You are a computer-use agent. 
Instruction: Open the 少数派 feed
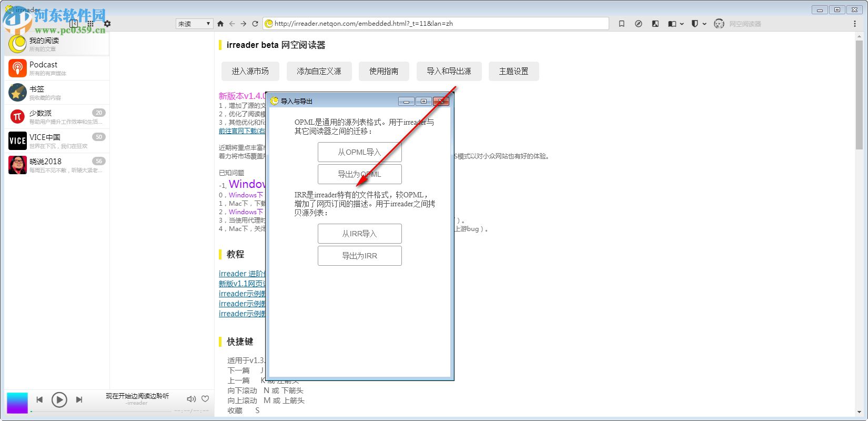tap(57, 117)
